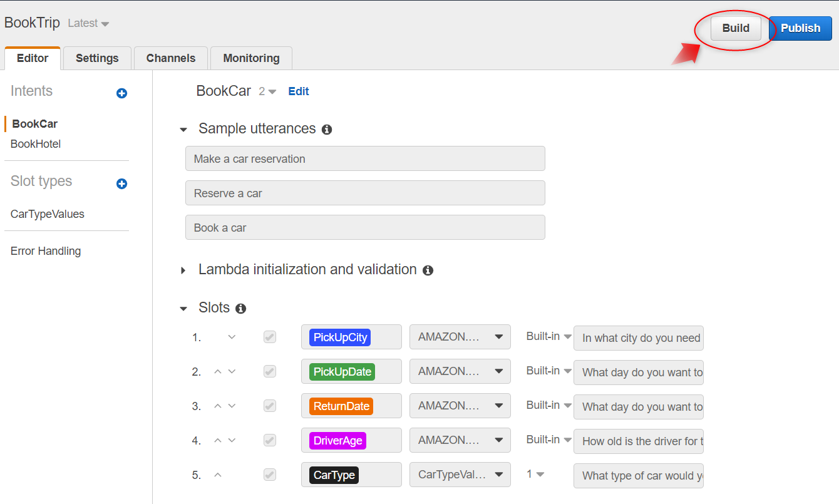Show info icon for Lambda initialization
Image resolution: width=839 pixels, height=504 pixels.
coord(428,270)
